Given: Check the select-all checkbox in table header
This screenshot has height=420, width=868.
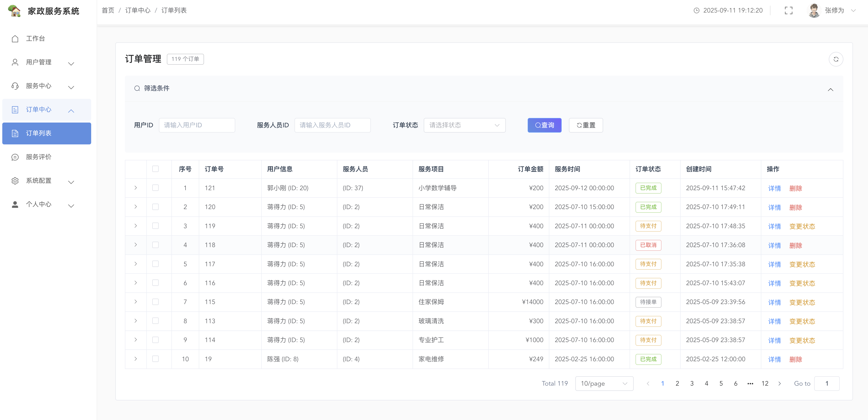Looking at the screenshot, I should 155,169.
